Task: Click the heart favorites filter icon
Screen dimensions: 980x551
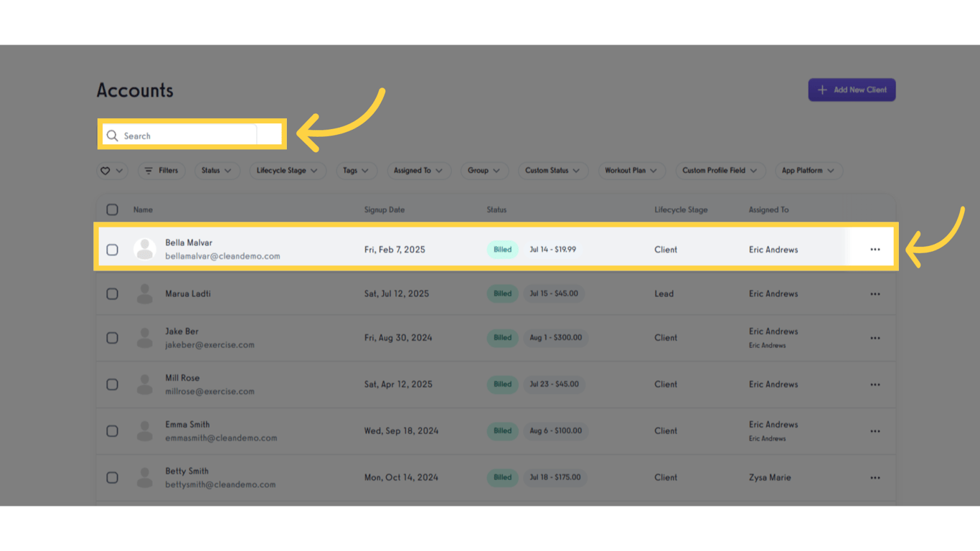Action: 105,170
